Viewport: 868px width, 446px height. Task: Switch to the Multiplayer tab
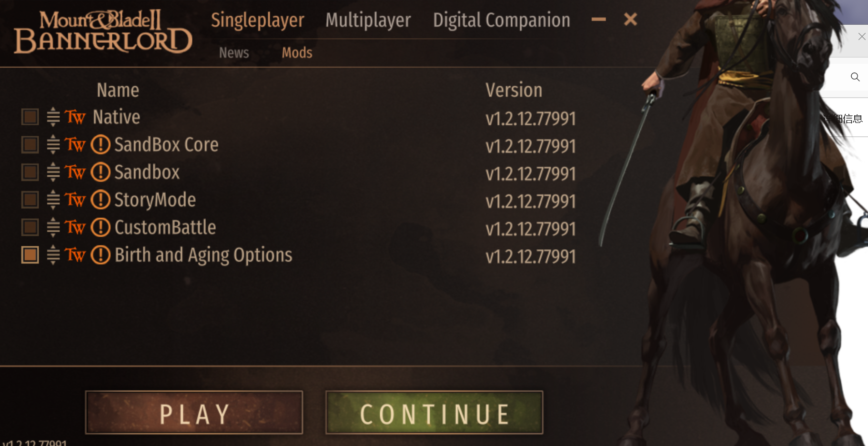(368, 20)
